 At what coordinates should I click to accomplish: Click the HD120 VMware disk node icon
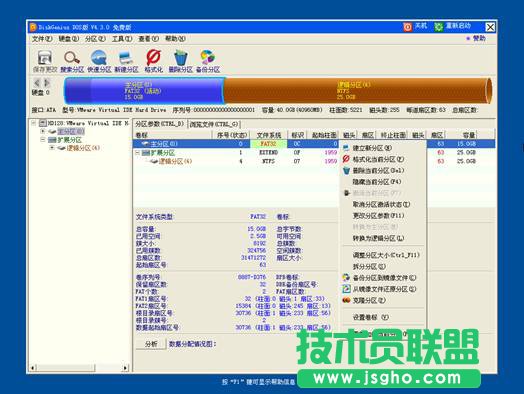click(x=43, y=123)
